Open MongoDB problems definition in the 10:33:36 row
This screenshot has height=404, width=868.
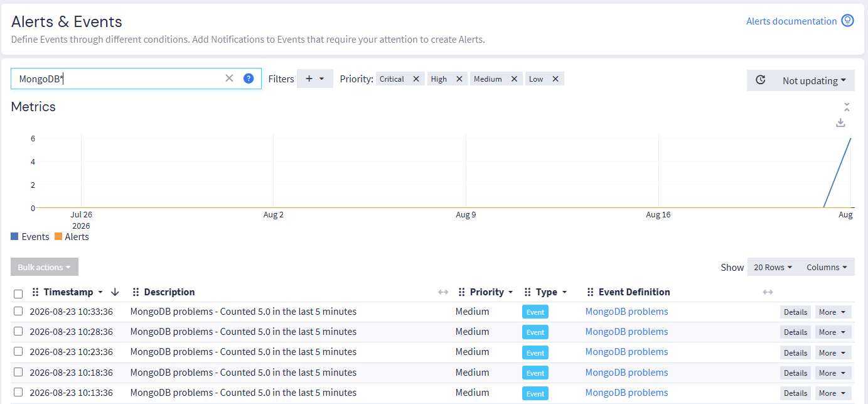click(626, 311)
